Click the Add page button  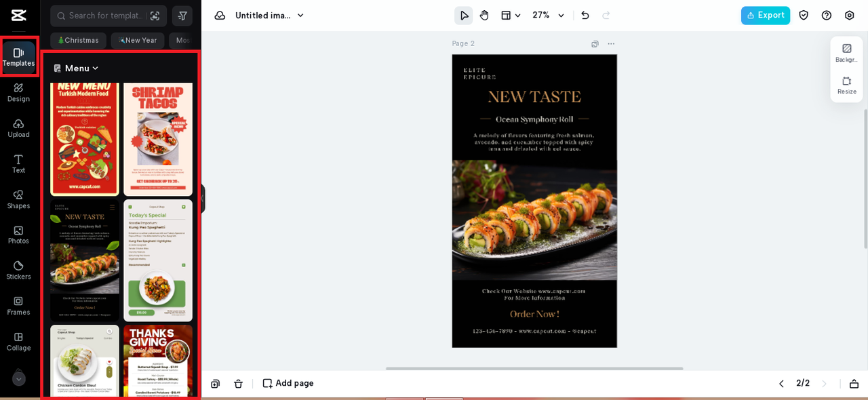pyautogui.click(x=288, y=384)
